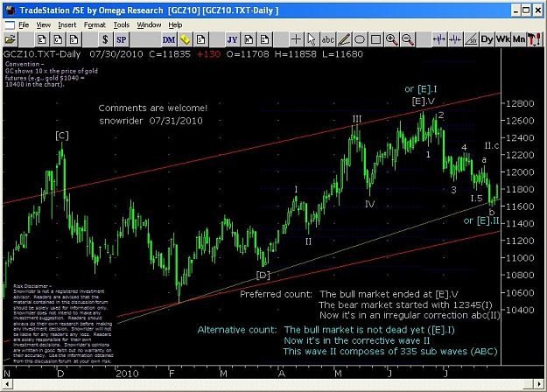Switch chart to Mn monthly interval
547x392 pixels.
[x=519, y=39]
